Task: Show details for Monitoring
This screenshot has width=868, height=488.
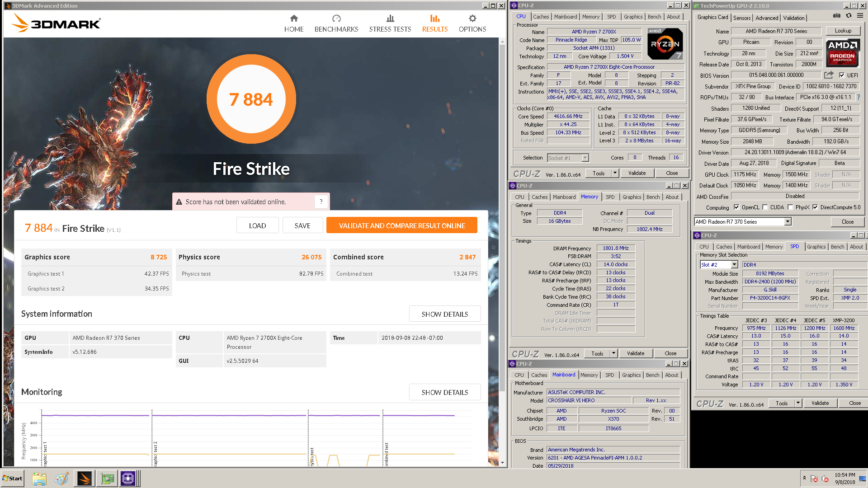Action: 445,392
